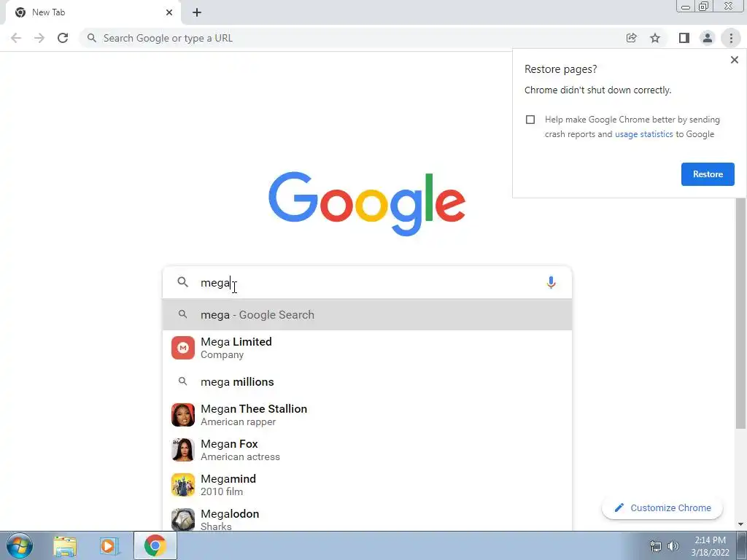Open the usage statistics link
747x560 pixels.
pyautogui.click(x=643, y=134)
